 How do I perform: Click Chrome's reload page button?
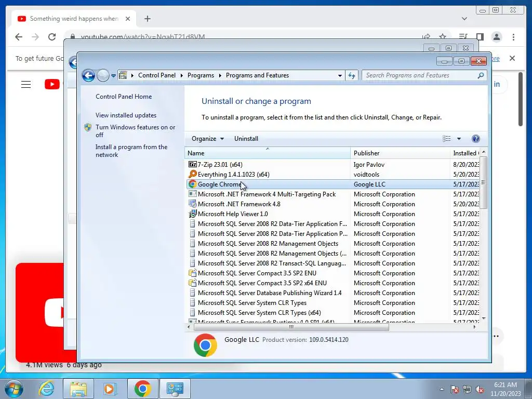(x=51, y=37)
